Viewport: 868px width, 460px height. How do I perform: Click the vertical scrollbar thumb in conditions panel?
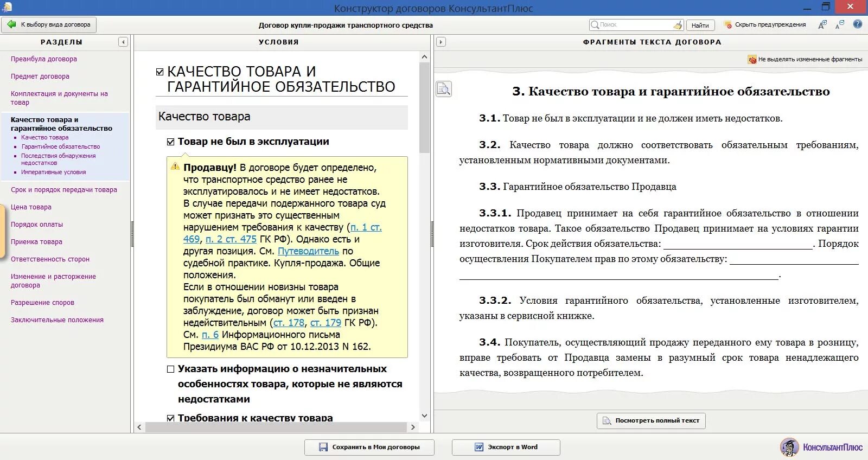tap(424, 107)
